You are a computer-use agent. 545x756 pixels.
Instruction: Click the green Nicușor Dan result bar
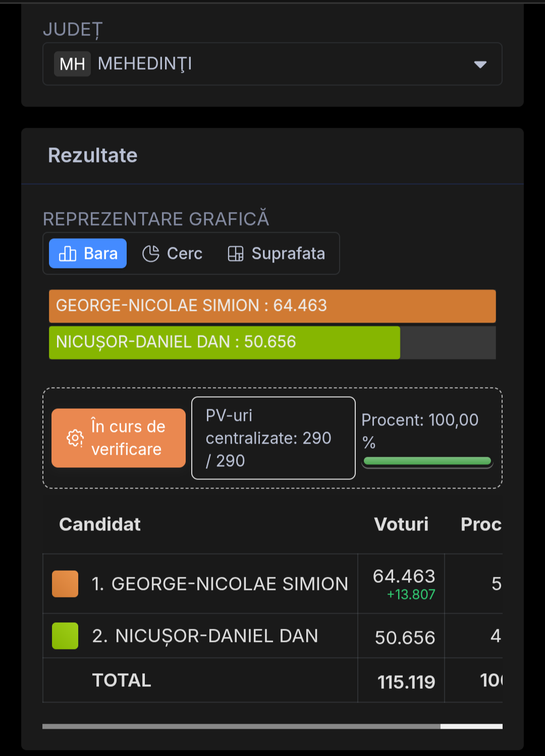225,342
